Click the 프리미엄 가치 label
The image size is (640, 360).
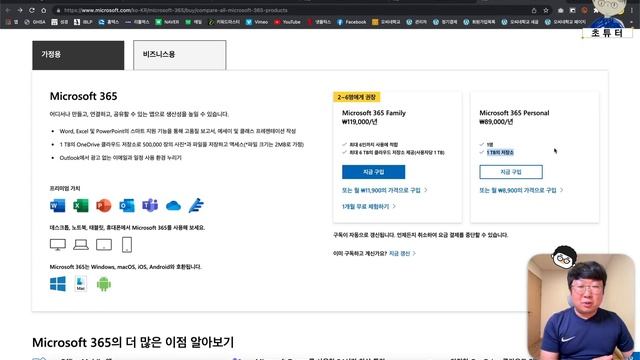65,188
